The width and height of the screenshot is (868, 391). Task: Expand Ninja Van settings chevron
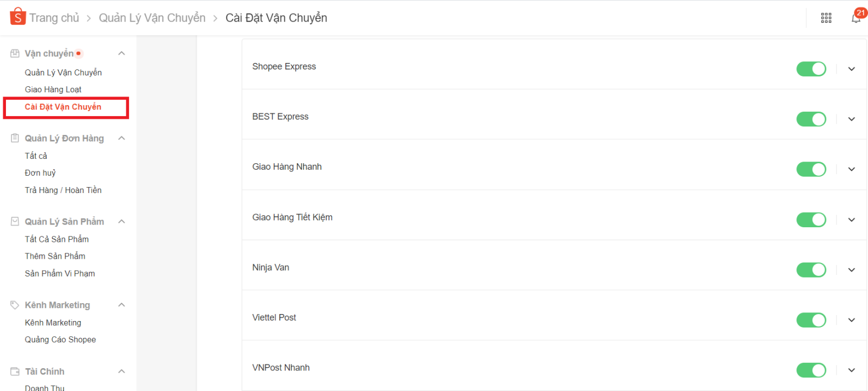[x=852, y=270]
